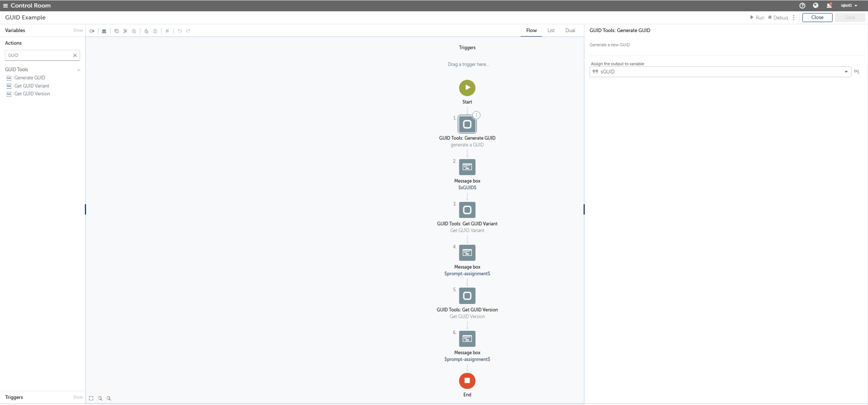Show the Variables panel

(78, 31)
